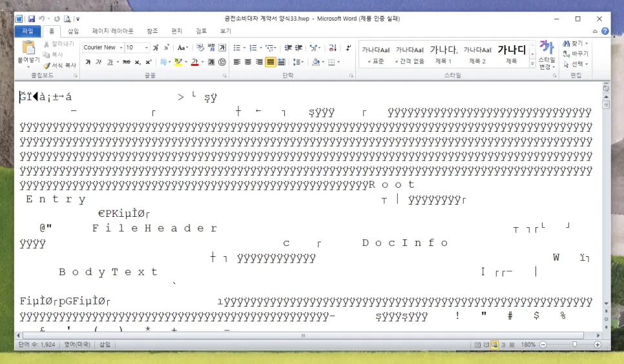Toggle Underline formatting
The image size is (624, 364).
pos(110,62)
